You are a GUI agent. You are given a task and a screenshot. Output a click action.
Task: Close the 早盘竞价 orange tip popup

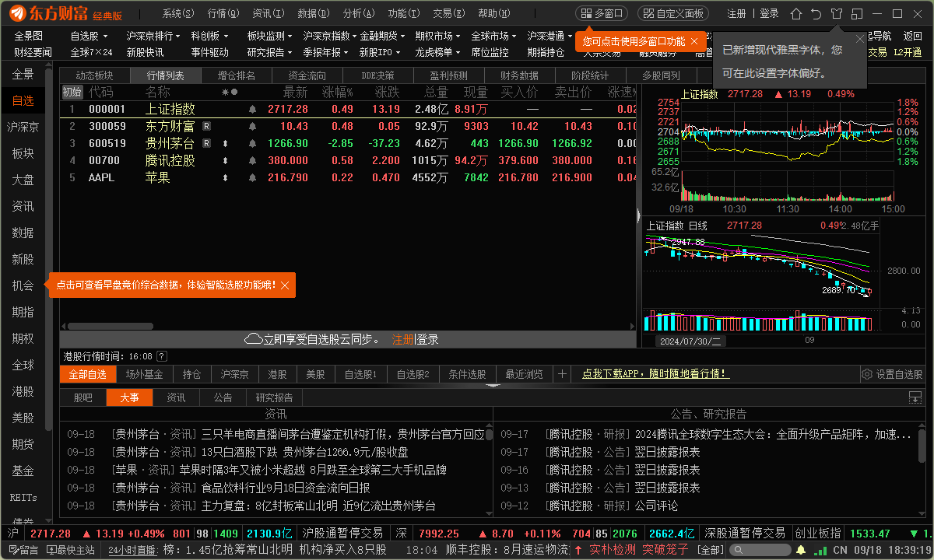(285, 285)
